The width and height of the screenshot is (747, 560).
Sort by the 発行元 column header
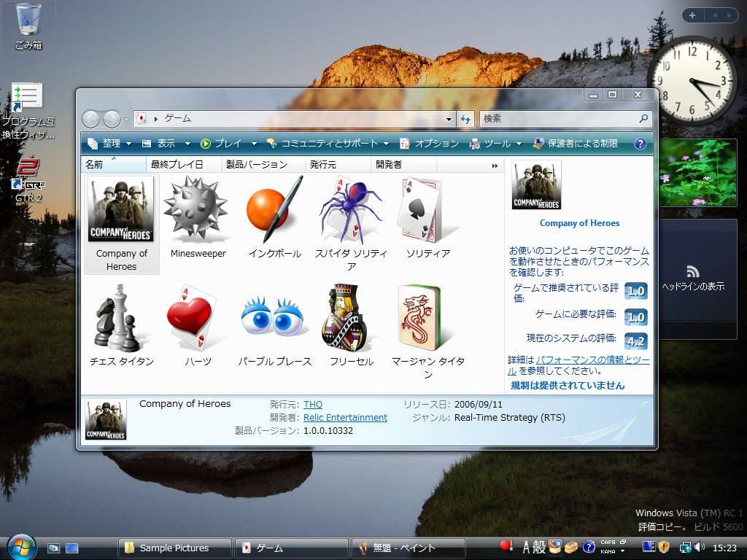[x=338, y=164]
